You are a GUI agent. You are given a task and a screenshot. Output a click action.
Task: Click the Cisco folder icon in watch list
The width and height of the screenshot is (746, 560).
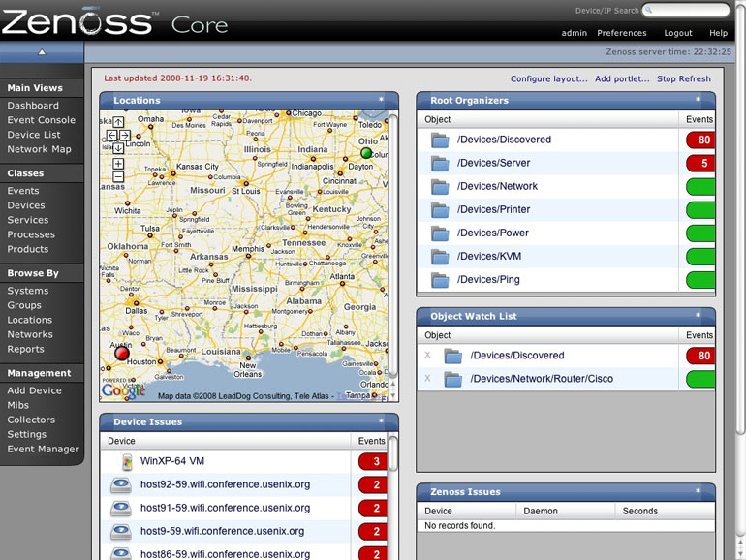pyautogui.click(x=453, y=379)
